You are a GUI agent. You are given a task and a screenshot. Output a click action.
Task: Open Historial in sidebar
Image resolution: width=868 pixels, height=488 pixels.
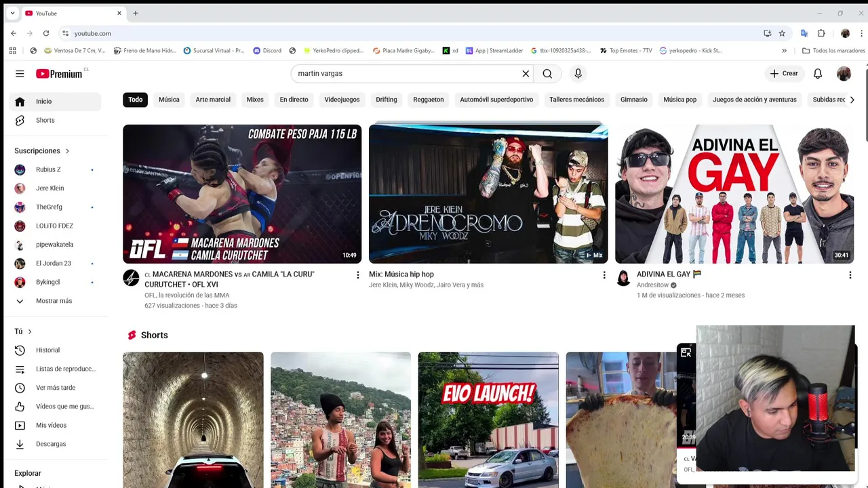56,350
